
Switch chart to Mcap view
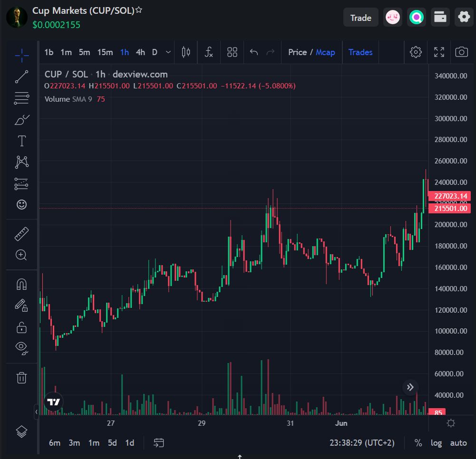(x=325, y=52)
